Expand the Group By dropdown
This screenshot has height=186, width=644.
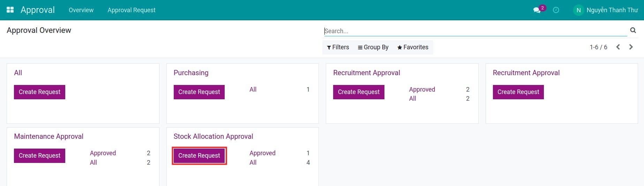click(x=373, y=47)
